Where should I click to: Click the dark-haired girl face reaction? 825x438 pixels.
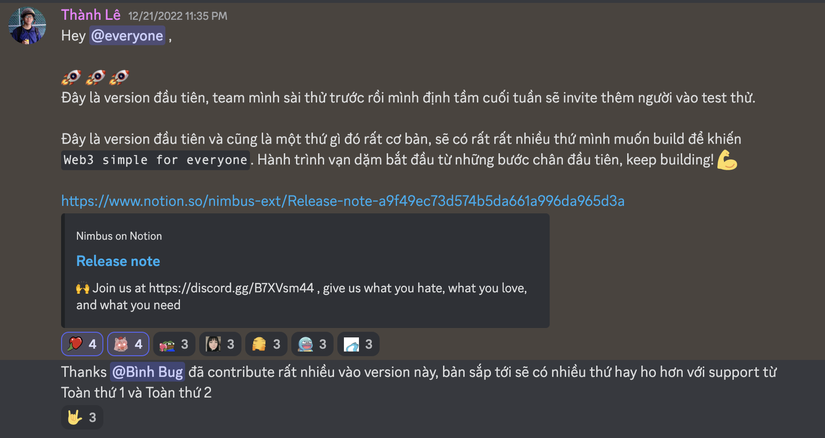[220, 344]
